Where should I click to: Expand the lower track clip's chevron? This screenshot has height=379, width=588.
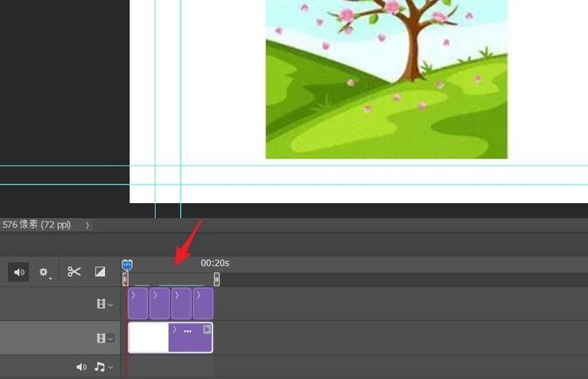point(174,330)
